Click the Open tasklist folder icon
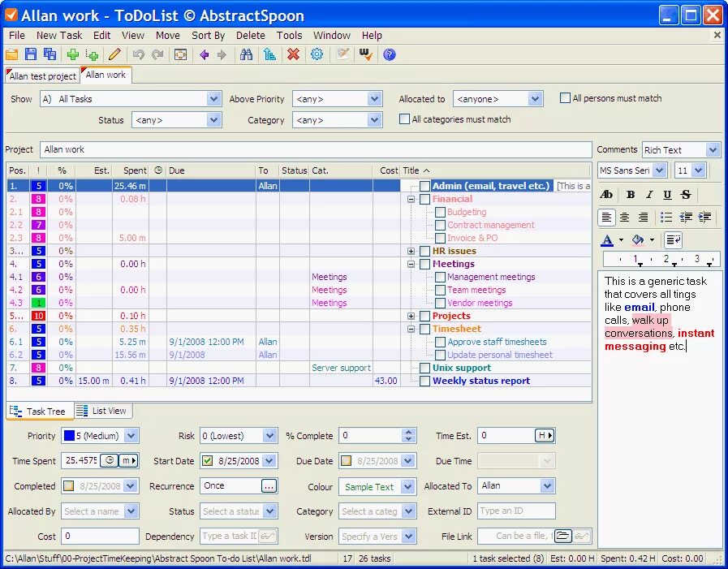Viewport: 728px width, 569px height. (12, 54)
